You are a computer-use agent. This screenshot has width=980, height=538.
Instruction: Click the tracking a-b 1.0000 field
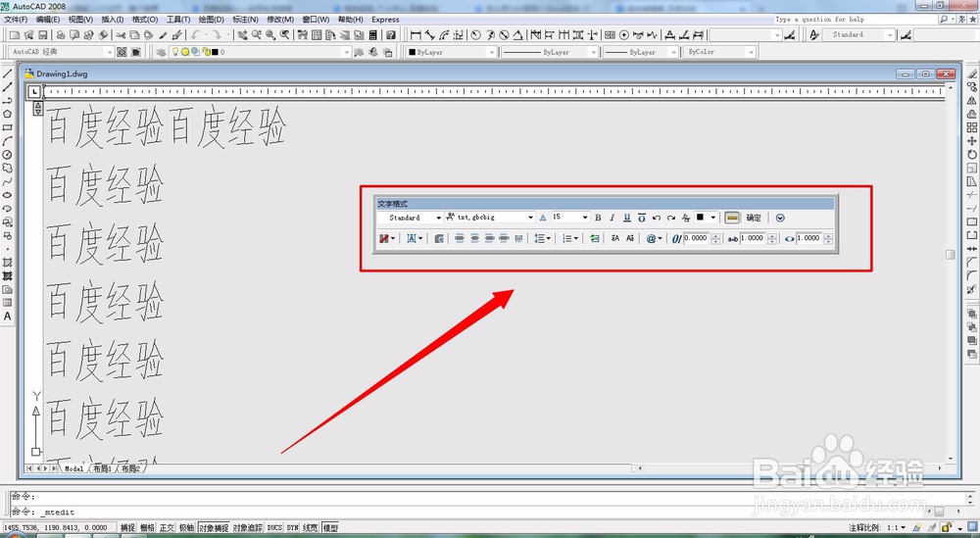point(753,238)
